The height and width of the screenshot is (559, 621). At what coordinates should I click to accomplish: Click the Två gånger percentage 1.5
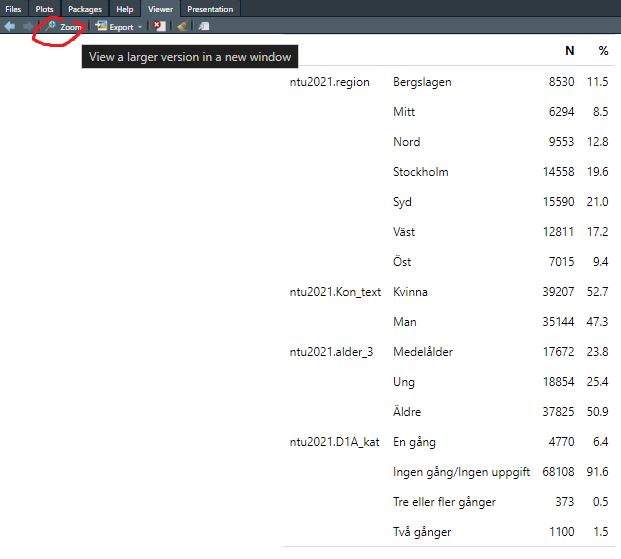click(x=600, y=532)
